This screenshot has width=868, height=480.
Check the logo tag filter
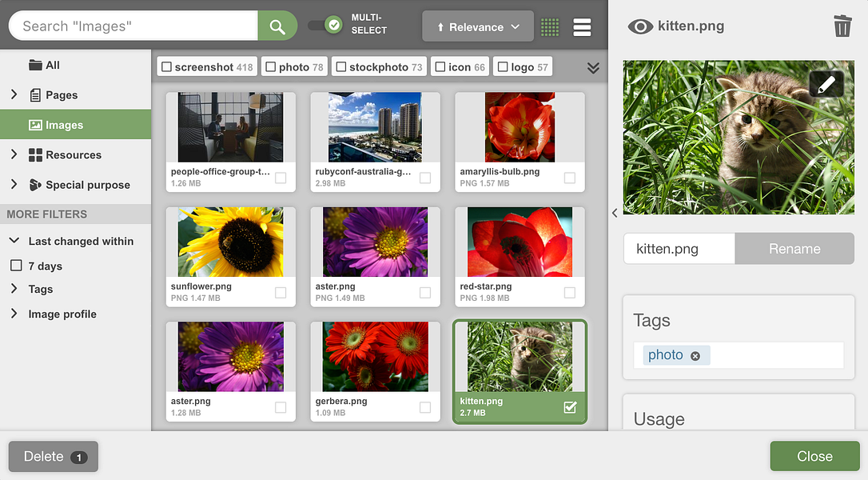pos(503,67)
